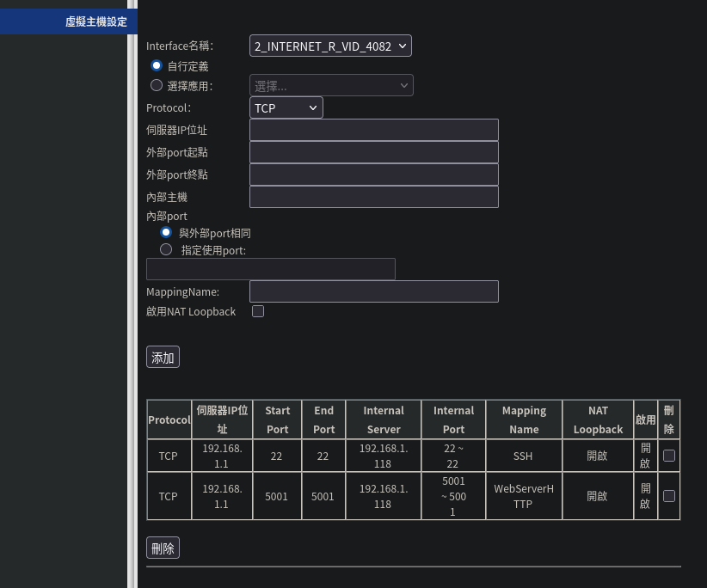Enable the 啟用NAT Loopback checkbox
The height and width of the screenshot is (588, 707).
pyautogui.click(x=258, y=311)
